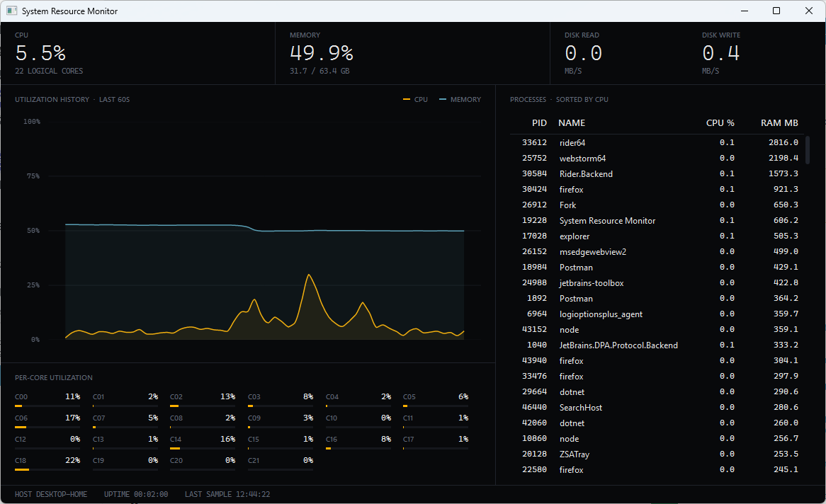Click the C14 core usage bar
Image resolution: width=826 pixels, height=504 pixels.
(x=203, y=448)
